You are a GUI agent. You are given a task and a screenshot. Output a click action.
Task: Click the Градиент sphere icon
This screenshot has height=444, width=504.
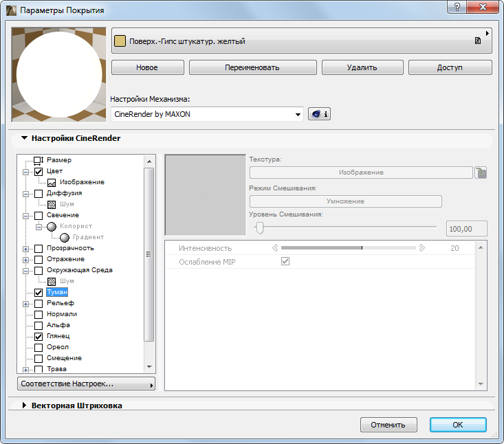65,237
